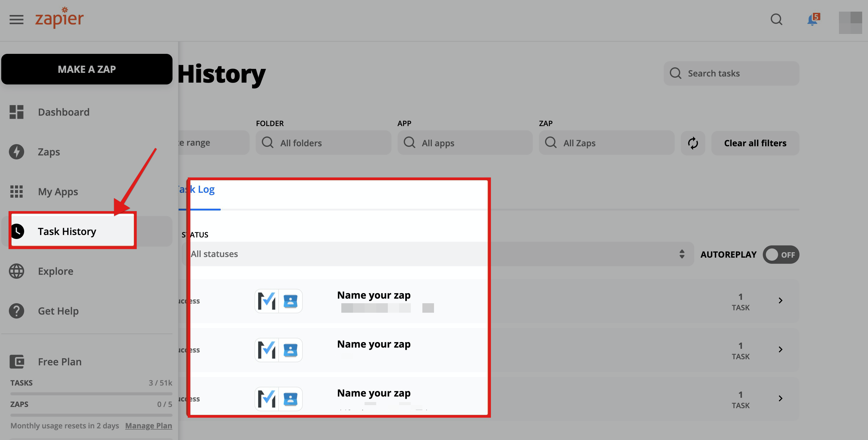868x440 pixels.
Task: Click the Explore globe icon
Action: point(17,271)
